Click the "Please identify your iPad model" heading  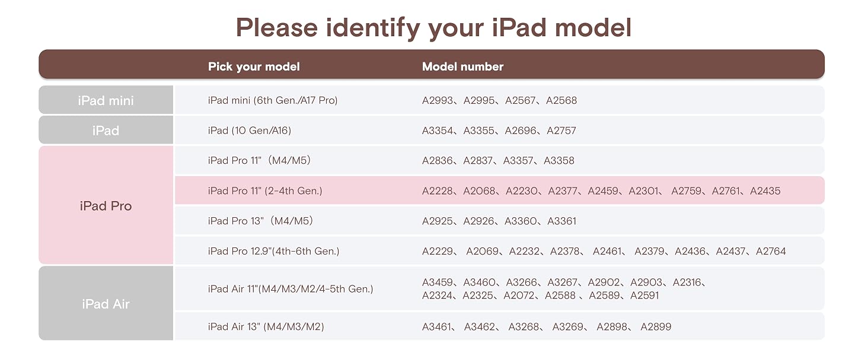[433, 27]
